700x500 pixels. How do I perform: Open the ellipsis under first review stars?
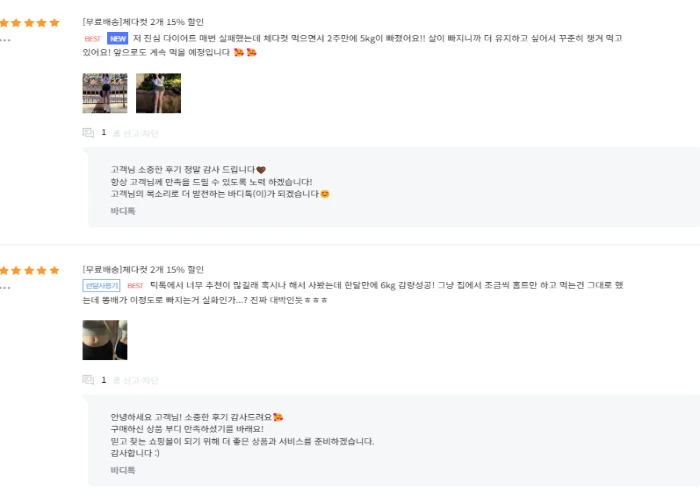pos(5,40)
